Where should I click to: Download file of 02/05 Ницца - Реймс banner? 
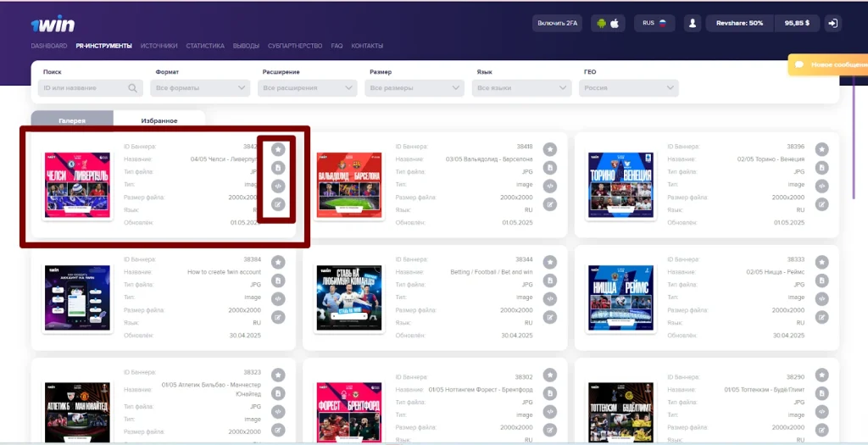(822, 281)
